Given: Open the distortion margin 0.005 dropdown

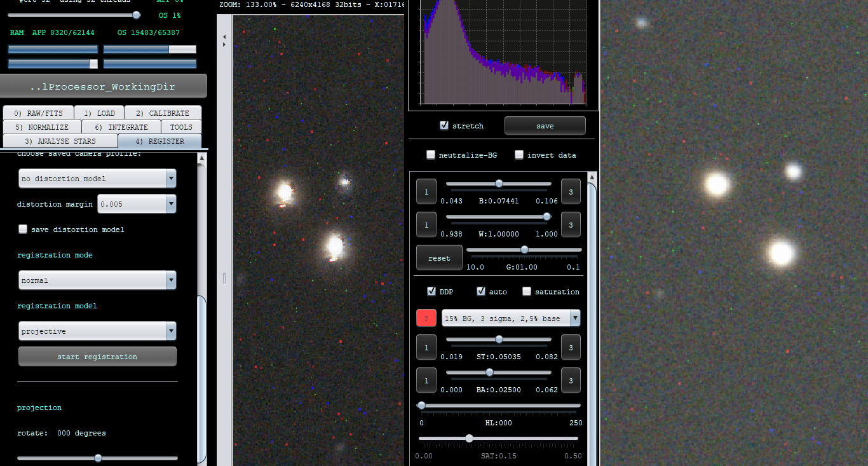Looking at the screenshot, I should tap(137, 204).
